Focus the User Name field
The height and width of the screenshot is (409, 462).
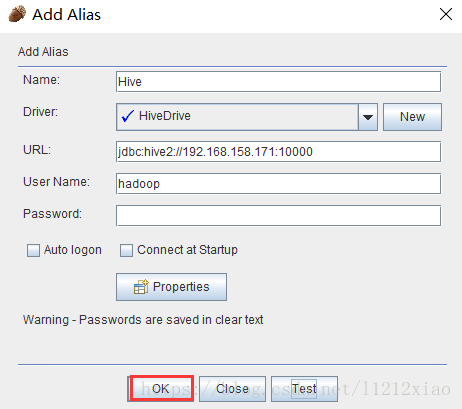tap(278, 184)
